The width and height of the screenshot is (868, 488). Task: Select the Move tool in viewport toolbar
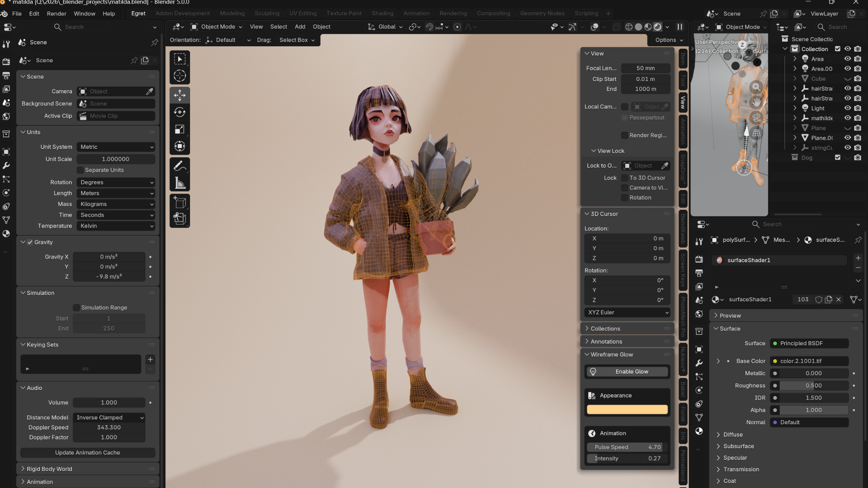coord(179,95)
